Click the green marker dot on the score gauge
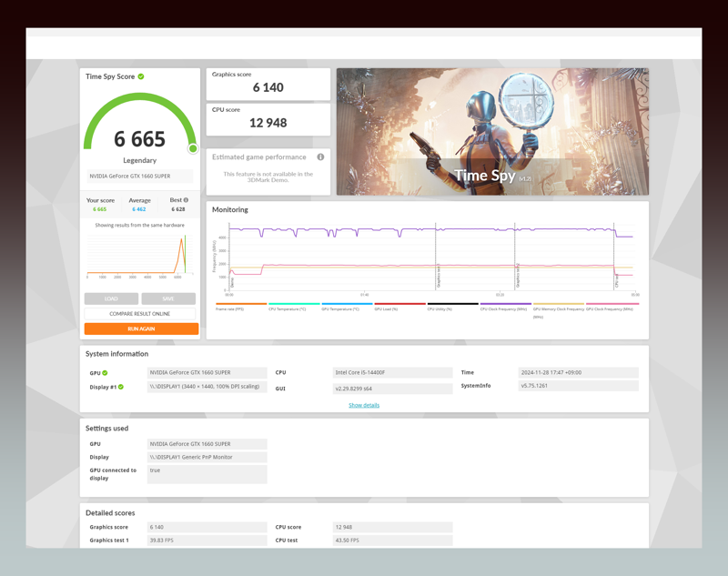This screenshot has width=728, height=576. 193,148
